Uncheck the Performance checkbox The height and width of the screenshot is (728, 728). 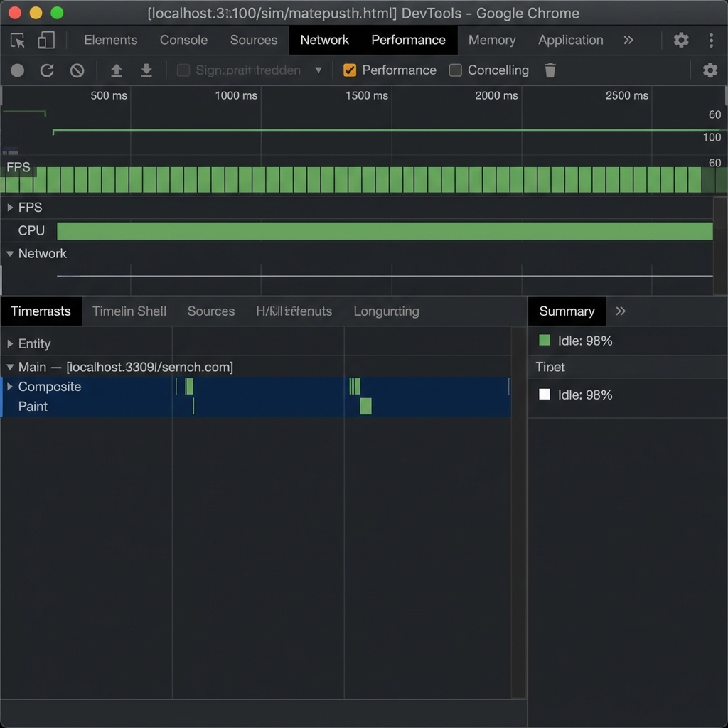349,70
